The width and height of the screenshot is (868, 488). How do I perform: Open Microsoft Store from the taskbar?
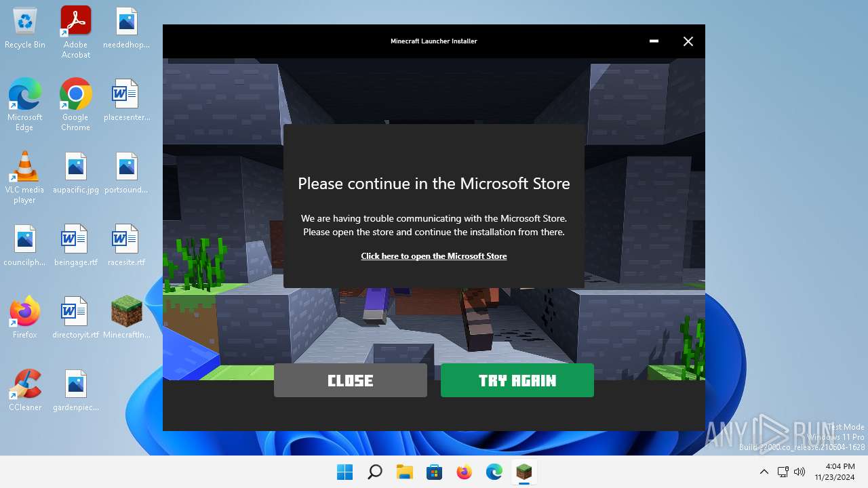click(x=434, y=472)
